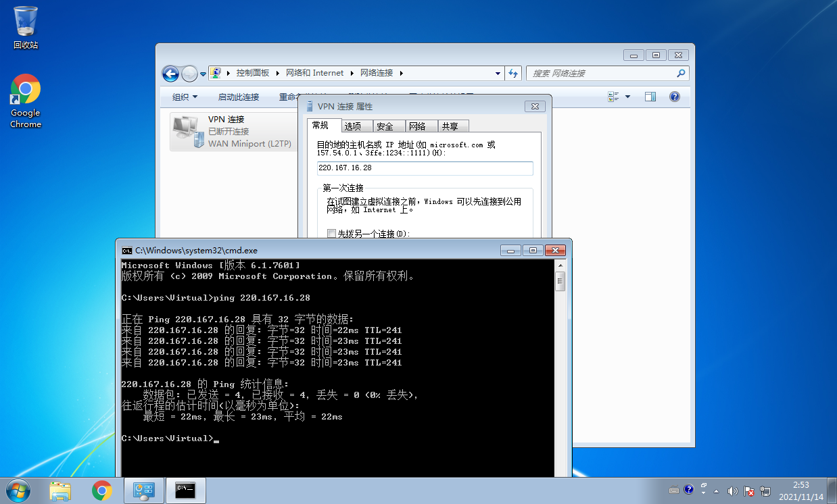Enable 先拨另一个连接 checkbox
The height and width of the screenshot is (504, 837).
[331, 234]
